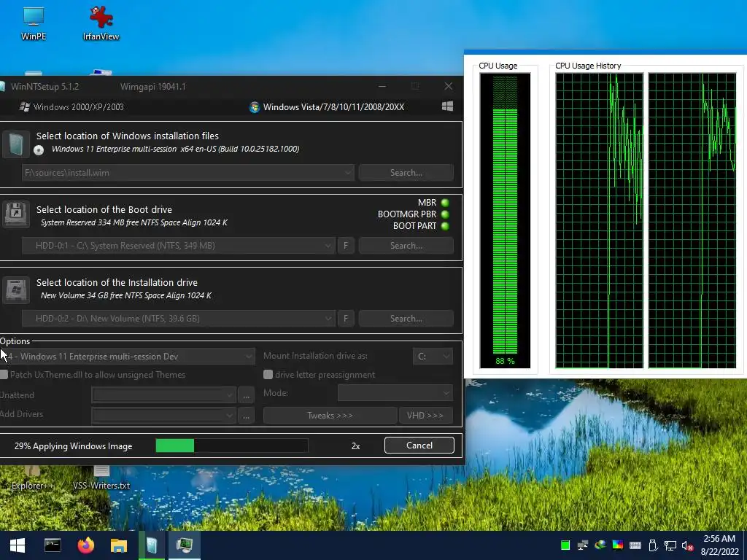Click the muted volume tray icon
The height and width of the screenshot is (560, 747).
tap(687, 545)
